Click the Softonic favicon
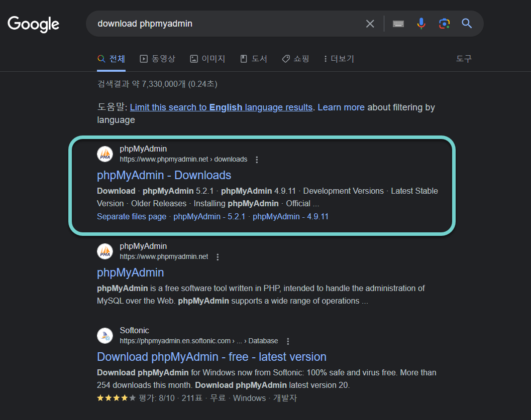The image size is (531, 420). point(105,336)
